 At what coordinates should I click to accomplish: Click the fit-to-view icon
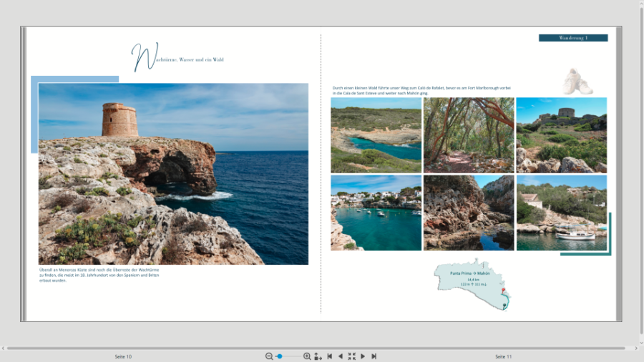tap(351, 356)
